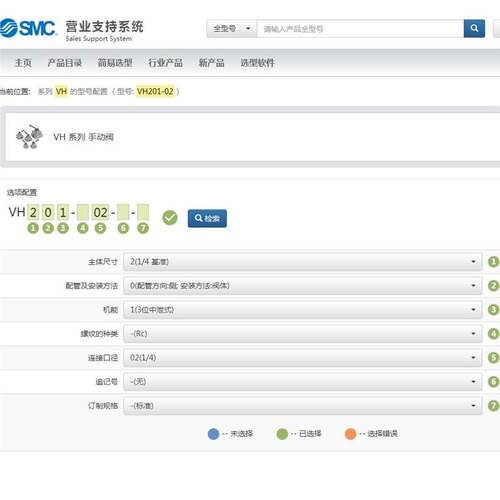Click the orange 选择错误 legend dot
Screen dimensions: 500x500
point(350,434)
